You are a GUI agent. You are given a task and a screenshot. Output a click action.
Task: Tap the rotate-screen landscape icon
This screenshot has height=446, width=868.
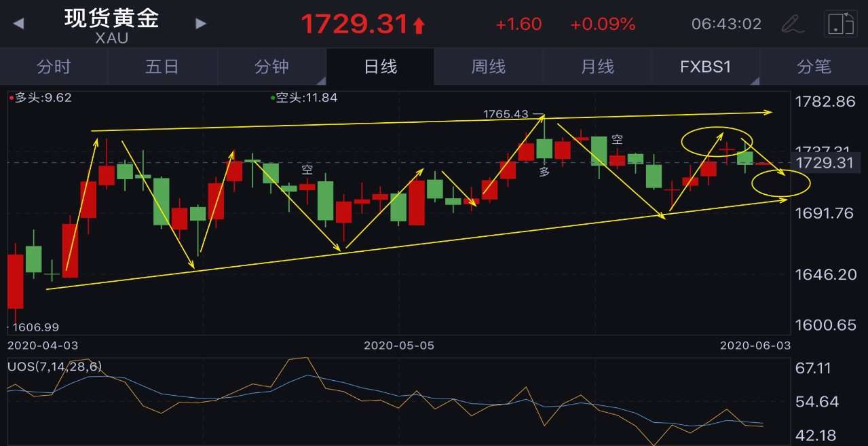(840, 24)
